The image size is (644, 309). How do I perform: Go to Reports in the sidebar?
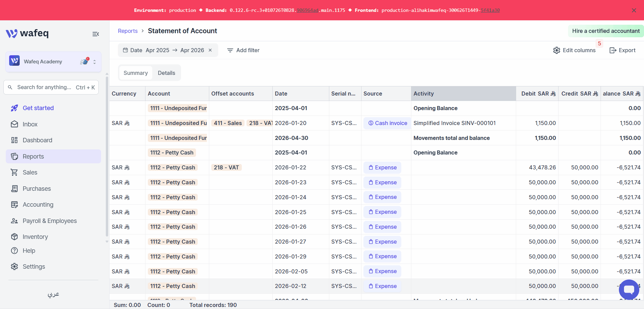53,157
